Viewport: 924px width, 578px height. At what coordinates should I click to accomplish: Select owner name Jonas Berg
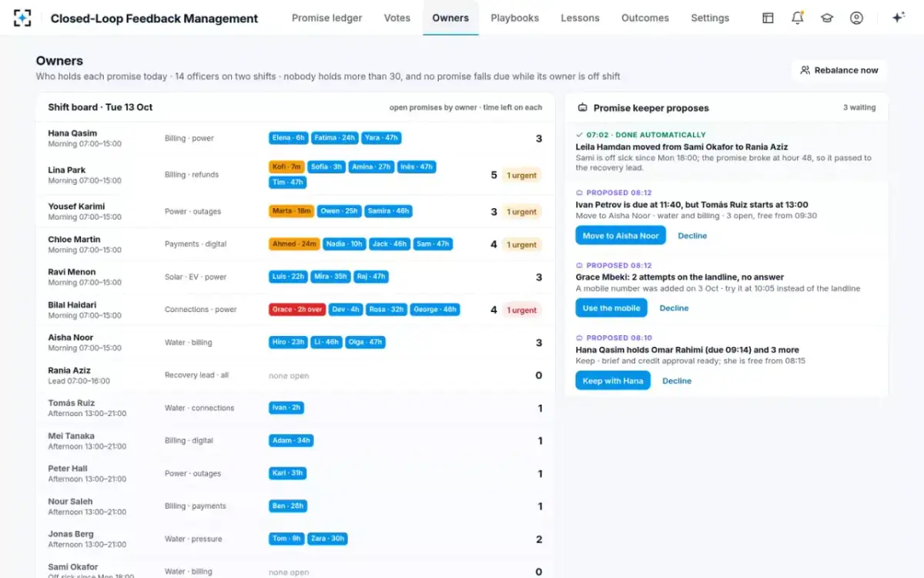point(71,534)
